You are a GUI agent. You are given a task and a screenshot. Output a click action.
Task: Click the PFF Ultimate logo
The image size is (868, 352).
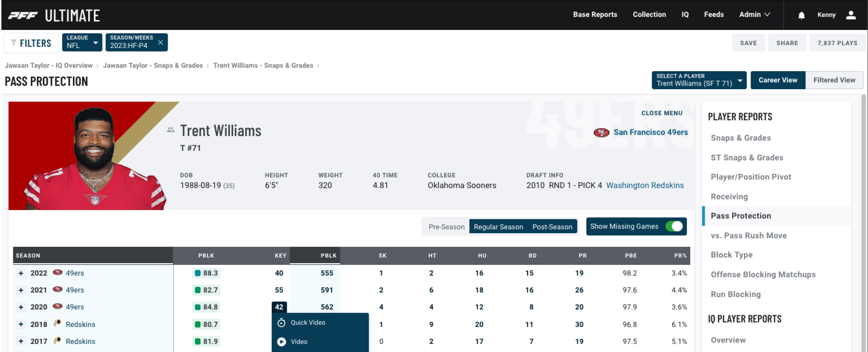[x=52, y=15]
